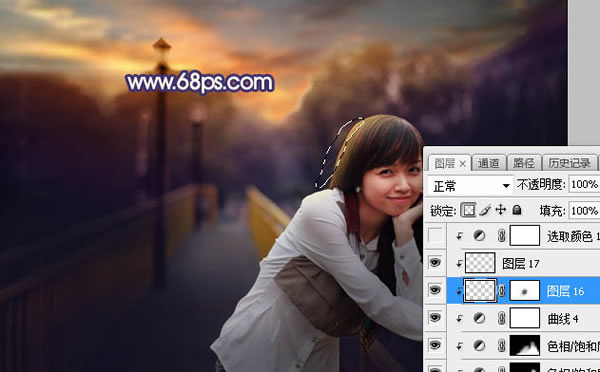Click adjustment icon of 选取颜色 layer

tap(479, 236)
